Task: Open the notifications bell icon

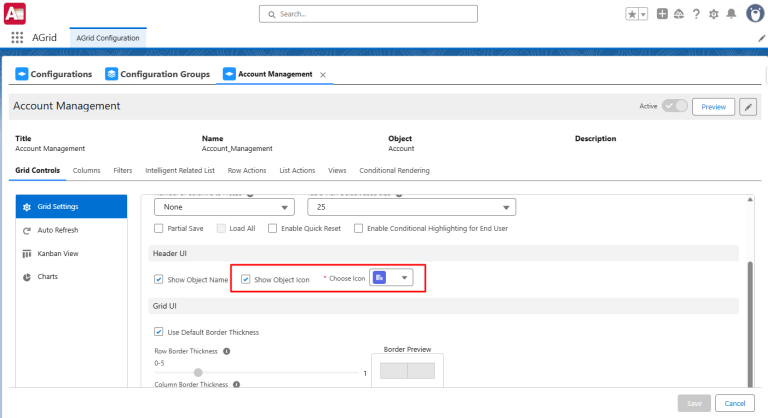Action: click(731, 14)
